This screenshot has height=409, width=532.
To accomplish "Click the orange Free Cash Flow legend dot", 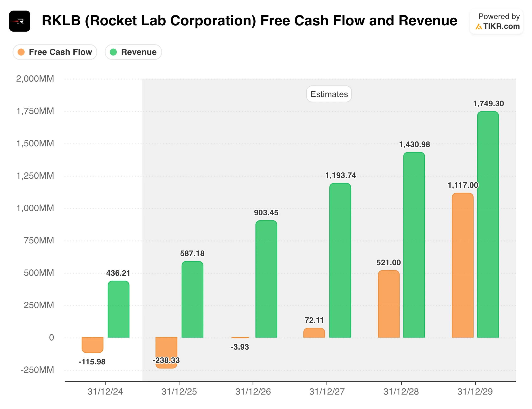I will point(21,52).
